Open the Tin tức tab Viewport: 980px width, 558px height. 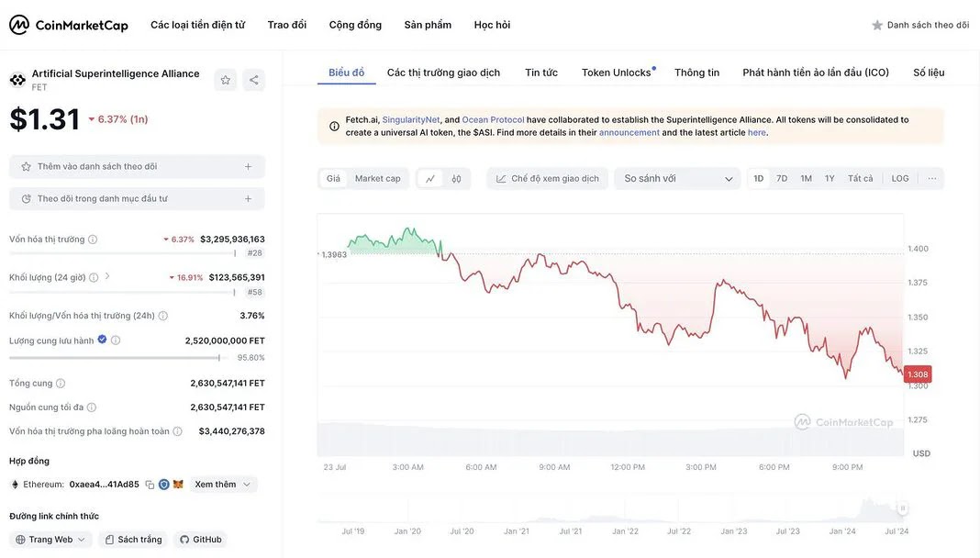coord(541,73)
